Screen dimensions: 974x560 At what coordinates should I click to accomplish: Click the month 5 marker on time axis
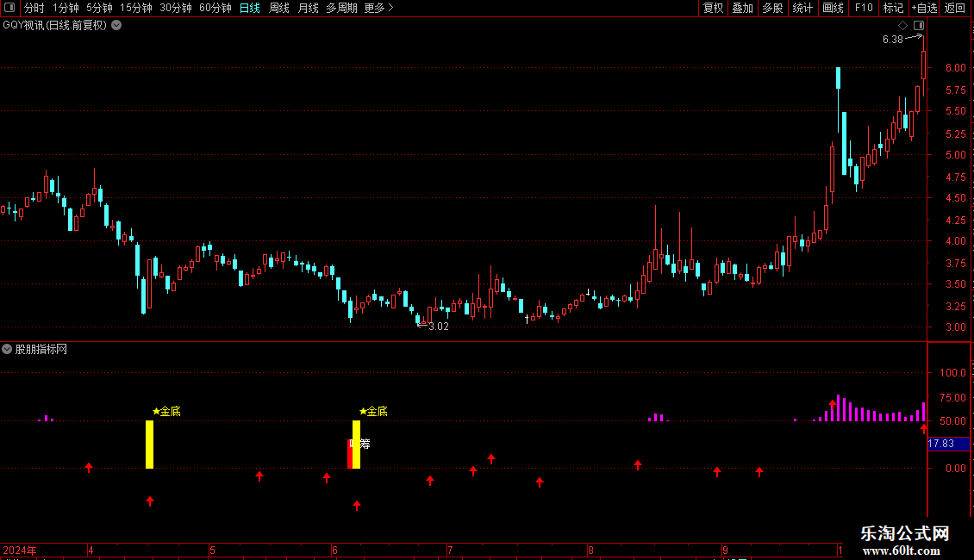[212, 551]
